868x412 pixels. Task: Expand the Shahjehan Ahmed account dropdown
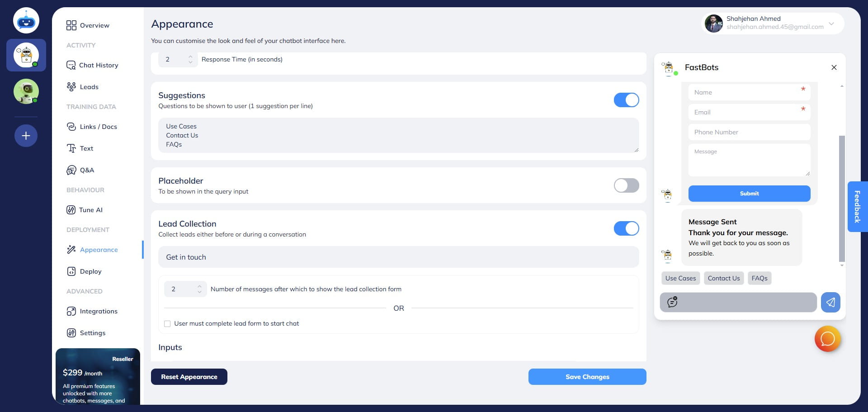point(831,24)
